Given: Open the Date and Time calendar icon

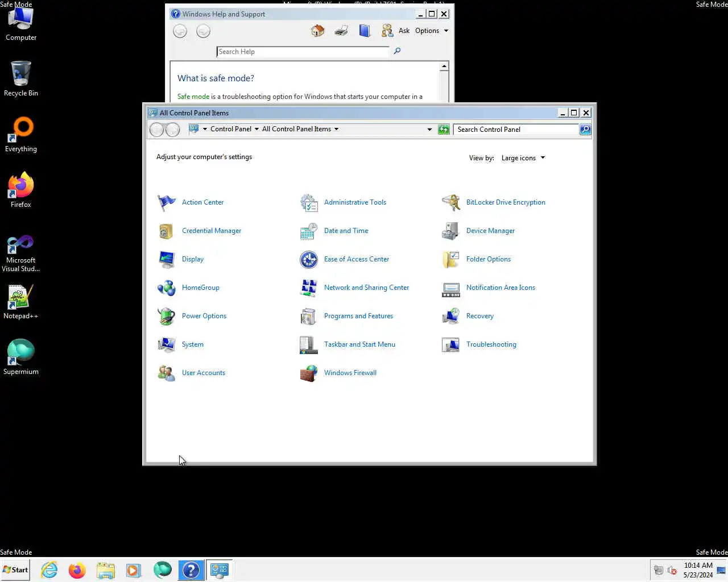Looking at the screenshot, I should pyautogui.click(x=309, y=231).
